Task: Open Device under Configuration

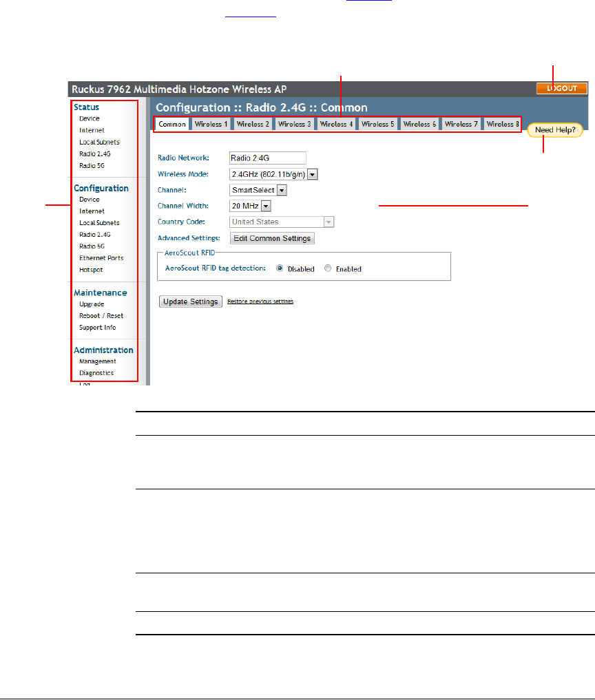Action: [x=90, y=200]
